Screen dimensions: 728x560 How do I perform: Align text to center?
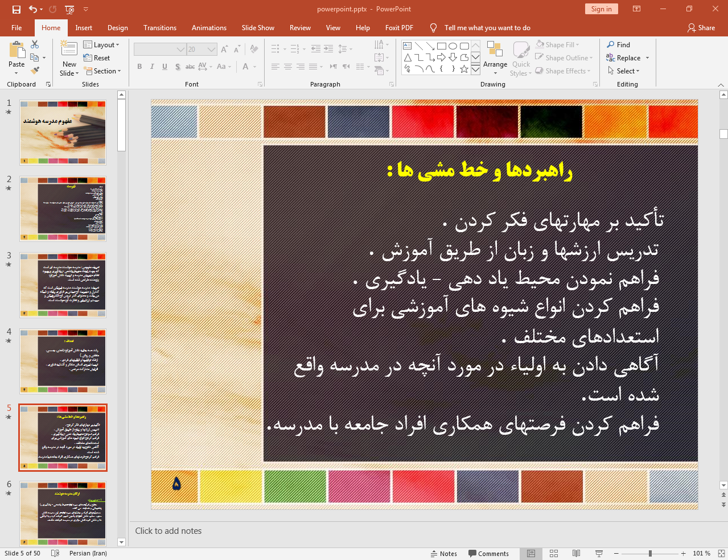coord(288,67)
